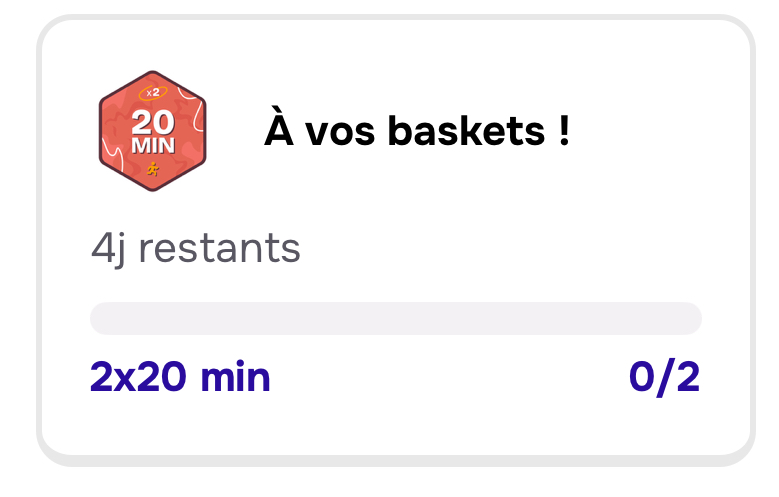This screenshot has width=779, height=497.
Task: Click the 4j restants remaining time label
Action: coord(195,247)
